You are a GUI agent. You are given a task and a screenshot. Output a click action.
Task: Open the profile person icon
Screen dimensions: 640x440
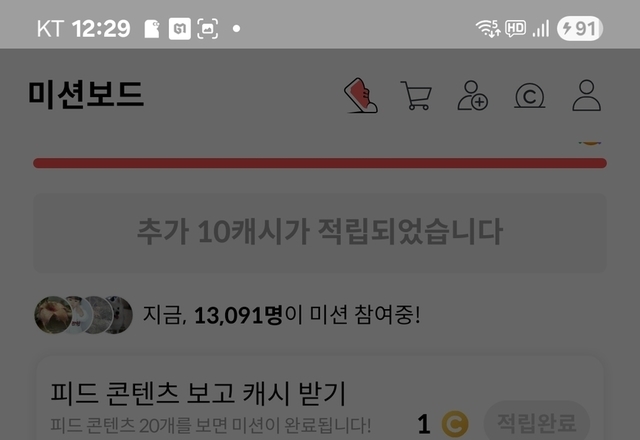[x=587, y=96]
